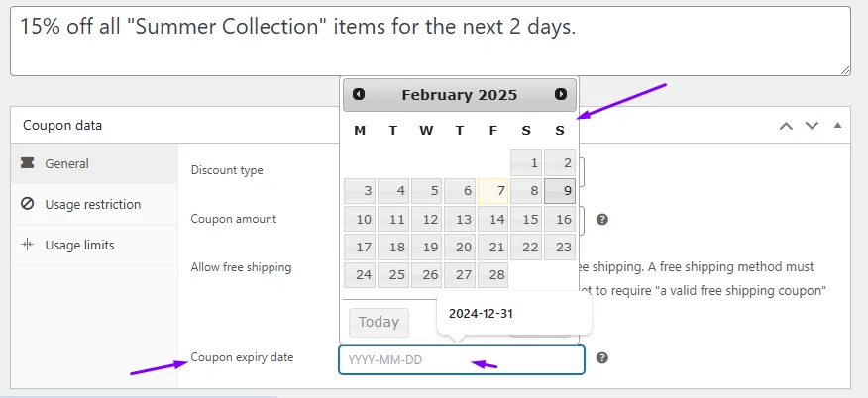868x398 pixels.
Task: Collapse the Coupon data panel
Action: click(x=837, y=125)
